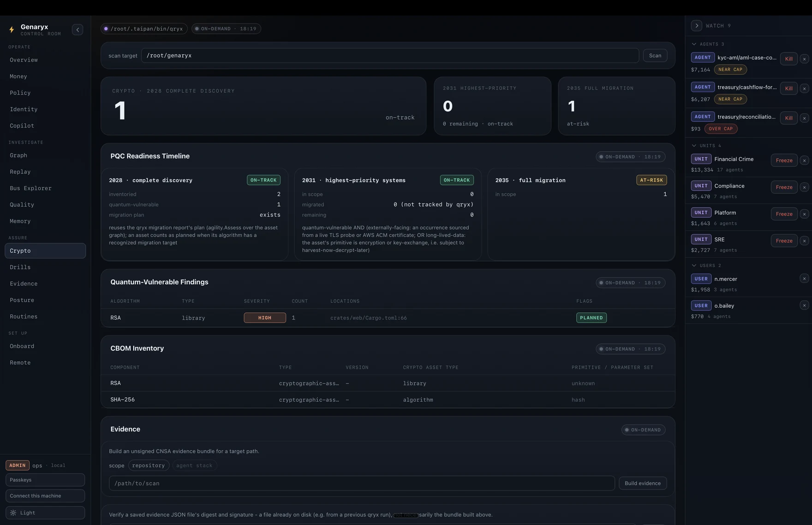Click the ADMIN role badge
This screenshot has width=812, height=525.
[x=18, y=465]
